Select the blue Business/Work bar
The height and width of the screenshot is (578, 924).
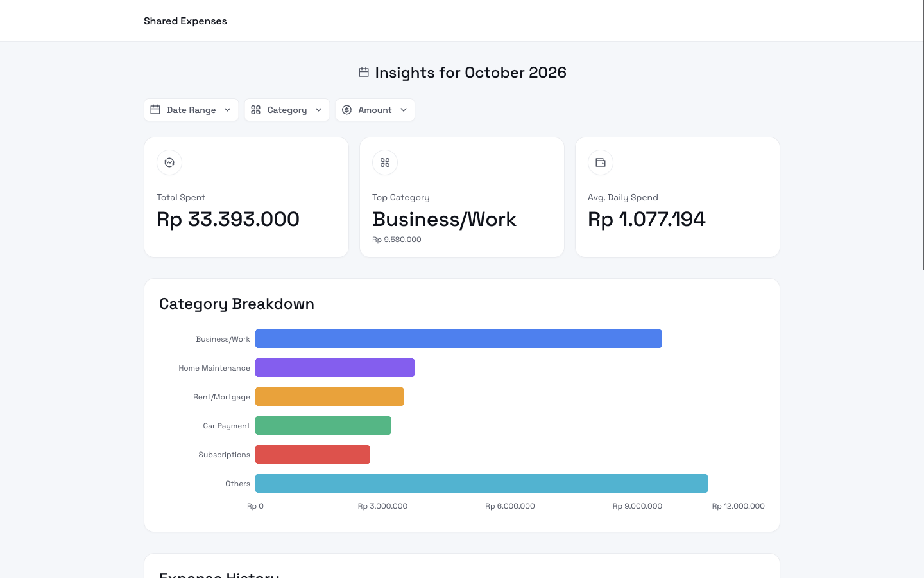[459, 339]
